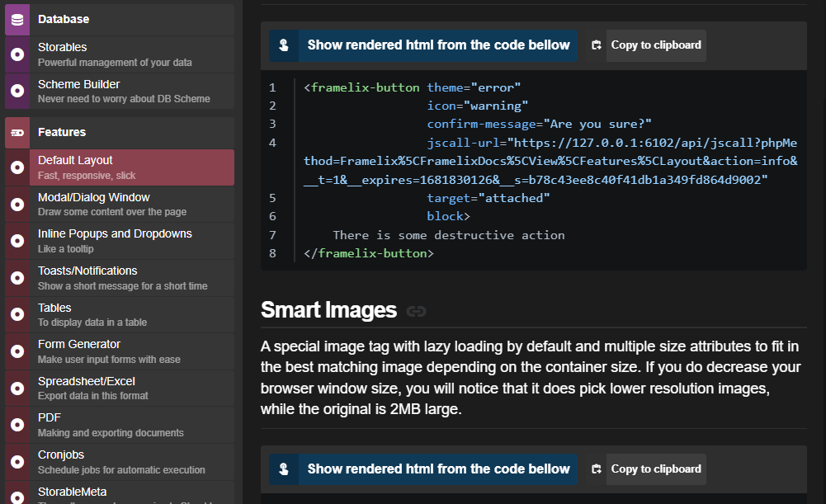Open the Features section header

tap(120, 133)
